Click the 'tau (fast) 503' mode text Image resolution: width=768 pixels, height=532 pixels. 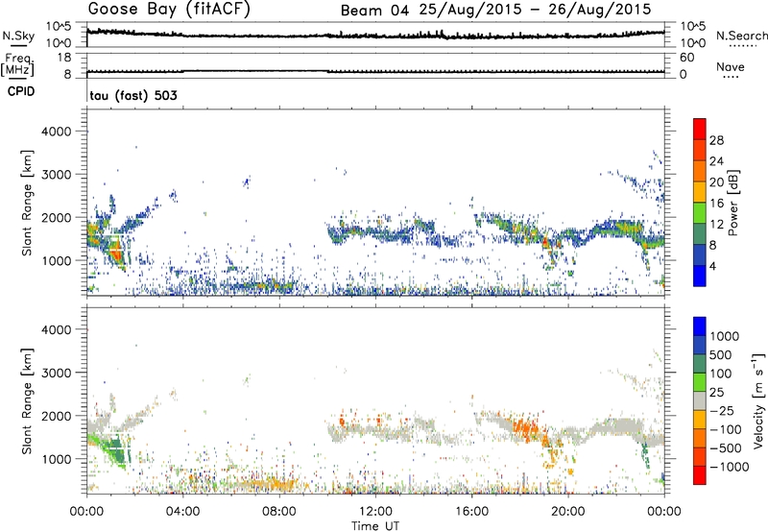[x=133, y=95]
